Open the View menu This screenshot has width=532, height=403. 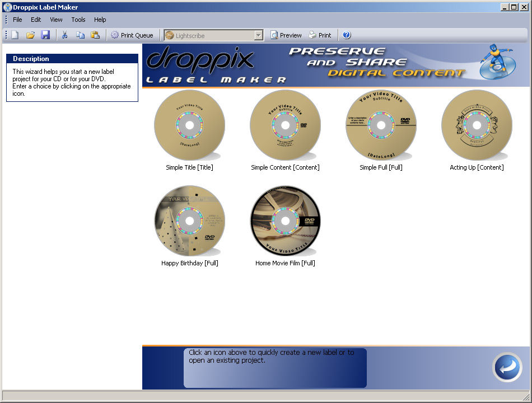tap(57, 20)
